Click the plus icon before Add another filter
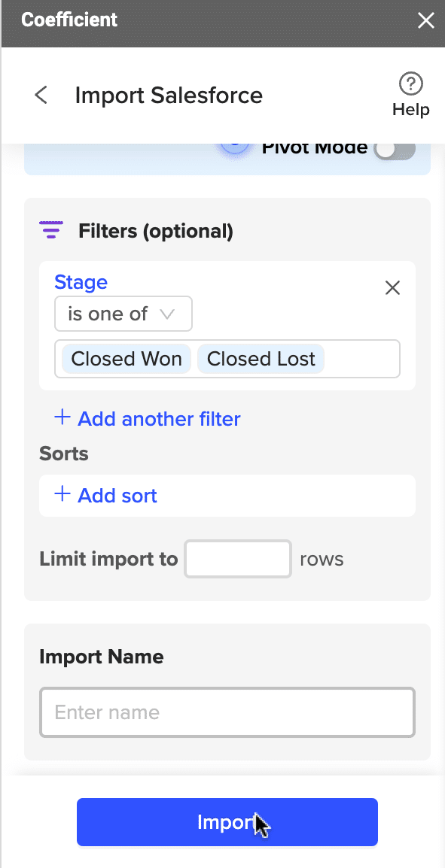The height and width of the screenshot is (868, 445). (x=62, y=417)
